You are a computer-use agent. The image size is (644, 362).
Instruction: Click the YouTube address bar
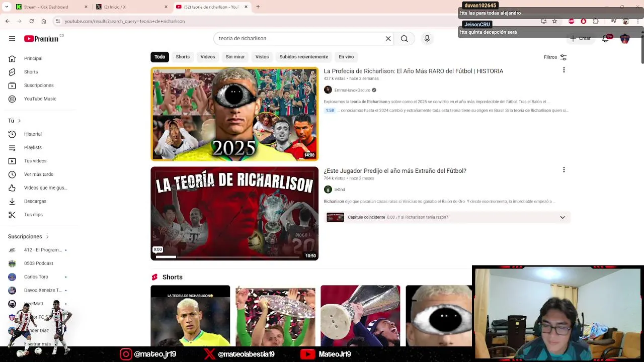click(297, 21)
